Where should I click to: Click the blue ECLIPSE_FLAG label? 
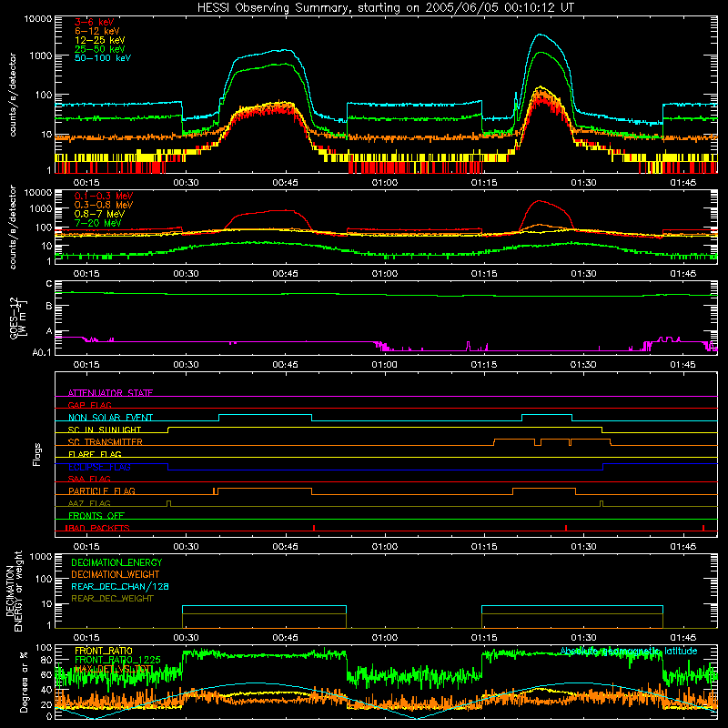coord(99,467)
